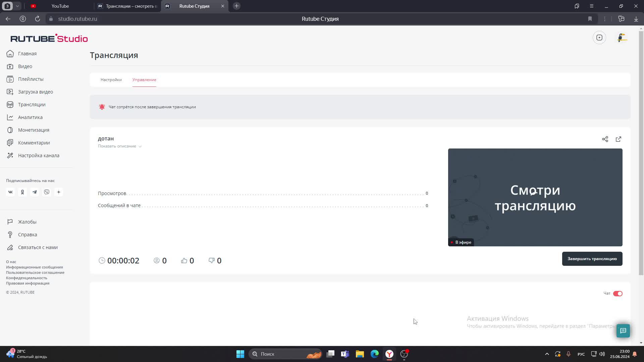Click the Odnoklassniki social icon
This screenshot has height=362, width=644.
click(x=22, y=192)
